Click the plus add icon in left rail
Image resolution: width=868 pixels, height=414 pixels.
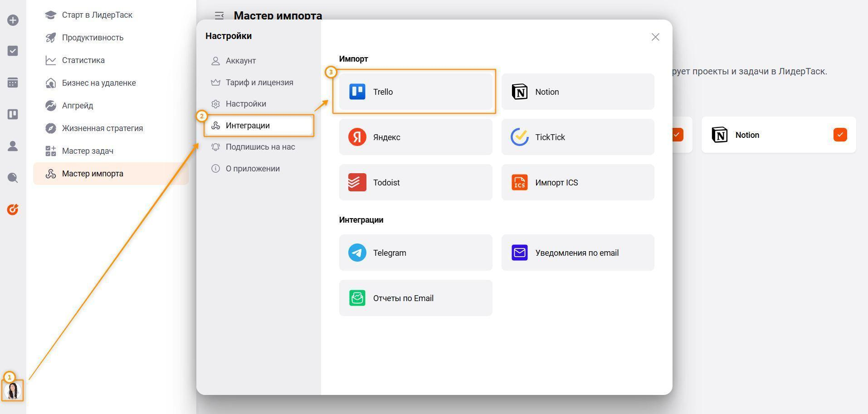pyautogui.click(x=13, y=20)
